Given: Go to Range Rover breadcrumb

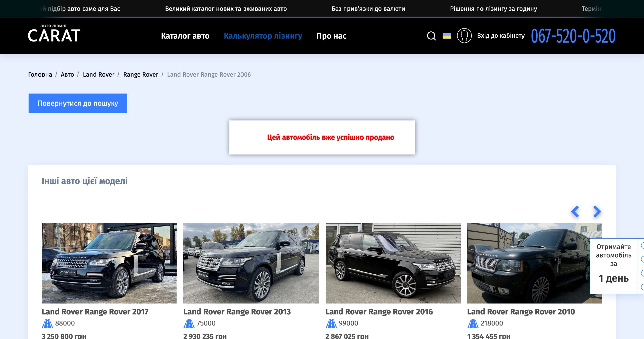Looking at the screenshot, I should coord(141,74).
